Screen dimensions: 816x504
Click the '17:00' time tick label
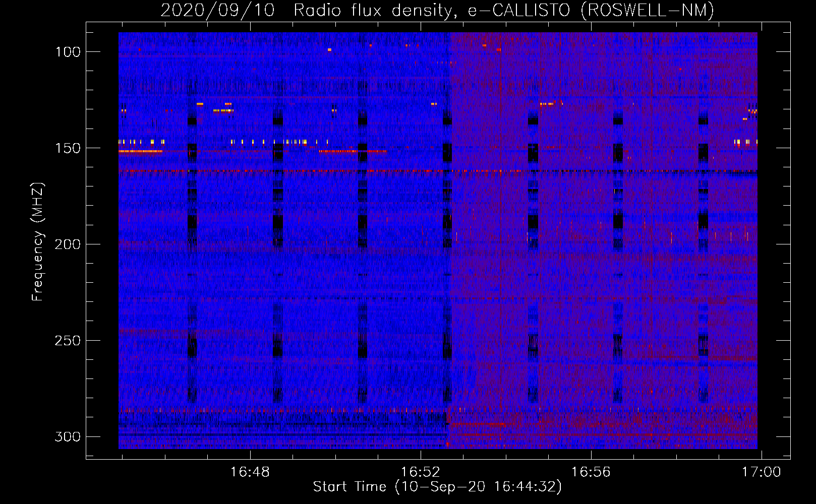761,472
